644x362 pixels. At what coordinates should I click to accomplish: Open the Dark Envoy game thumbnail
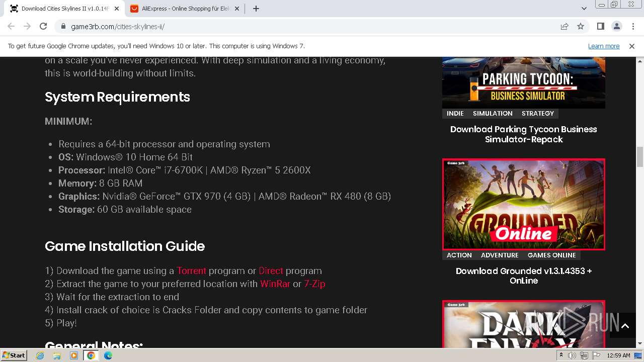pyautogui.click(x=524, y=324)
